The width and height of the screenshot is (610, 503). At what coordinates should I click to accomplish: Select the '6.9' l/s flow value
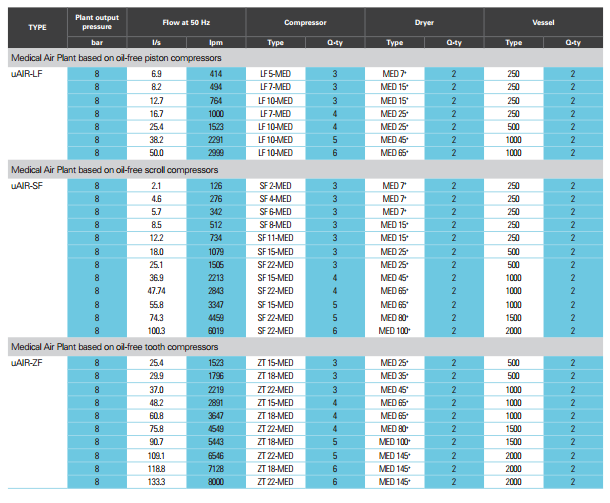click(156, 74)
